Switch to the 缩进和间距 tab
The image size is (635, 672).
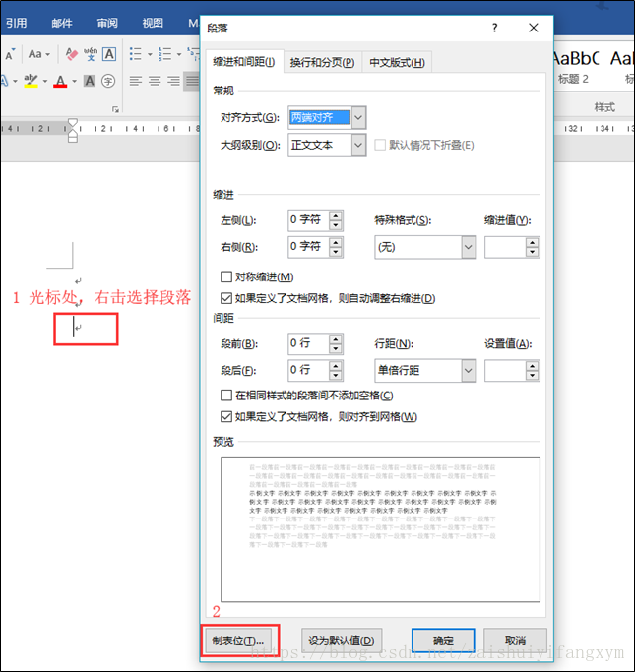(244, 62)
